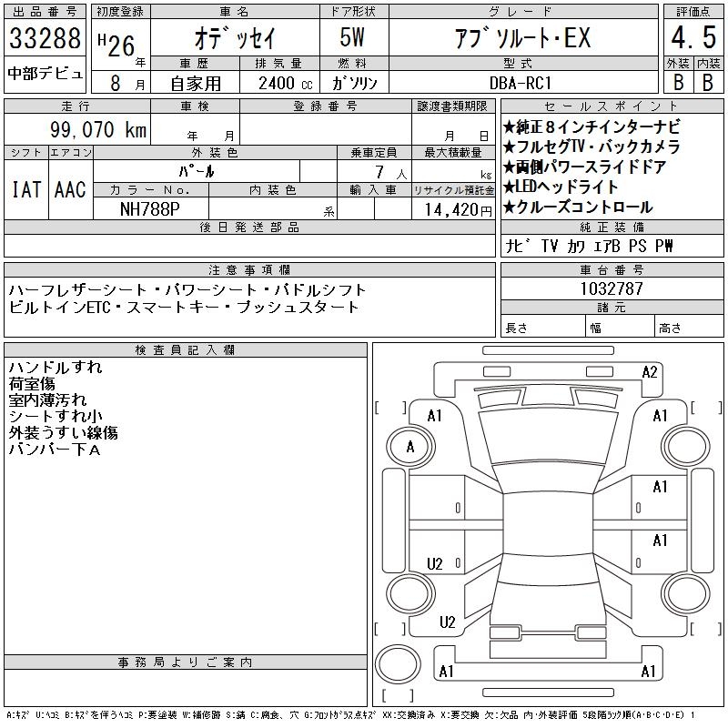
Task: Click the spare tire circle below the diagram
Action: pyautogui.click(x=398, y=663)
